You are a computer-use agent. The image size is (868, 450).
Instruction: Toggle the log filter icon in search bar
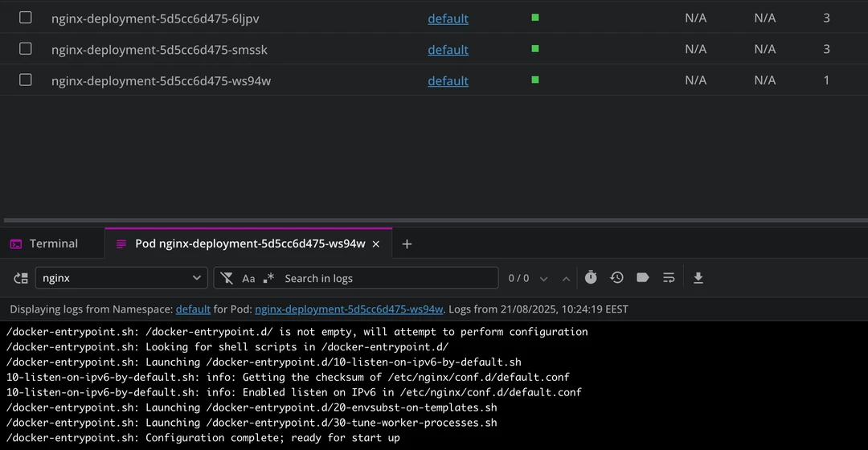coord(227,278)
